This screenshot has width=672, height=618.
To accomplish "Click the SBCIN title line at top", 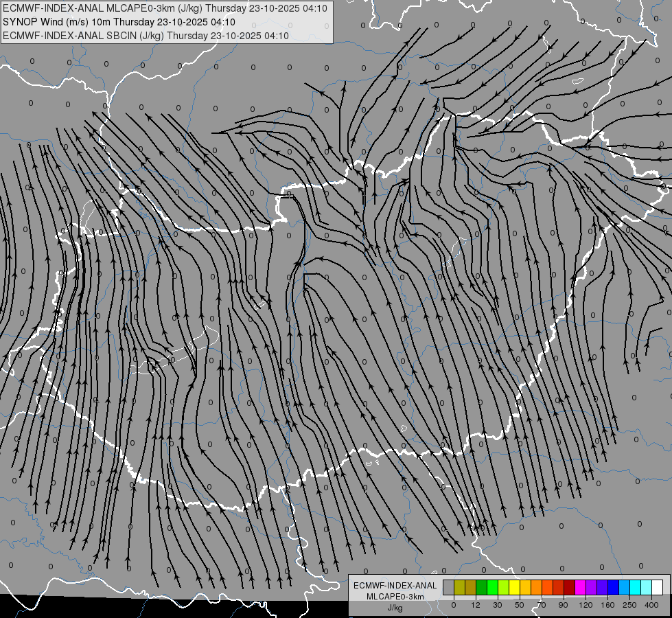I will (146, 36).
